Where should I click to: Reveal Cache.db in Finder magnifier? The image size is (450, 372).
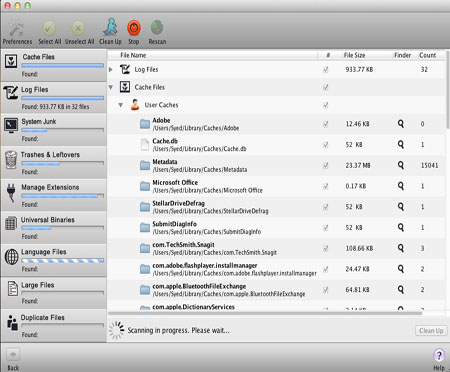[x=401, y=144]
